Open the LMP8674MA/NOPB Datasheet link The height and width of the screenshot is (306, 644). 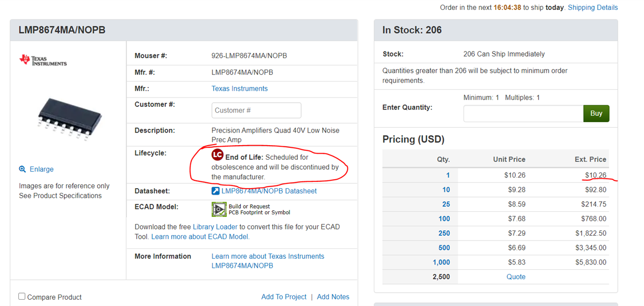[x=269, y=191]
